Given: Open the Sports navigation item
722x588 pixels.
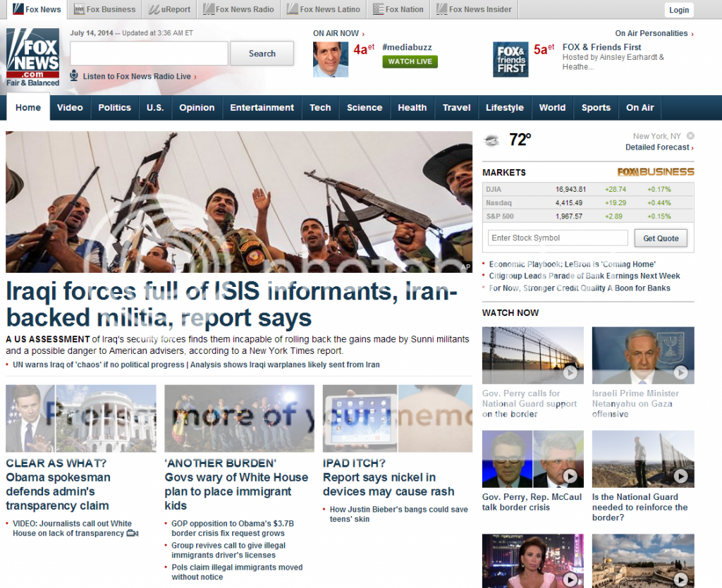Looking at the screenshot, I should pos(596,107).
